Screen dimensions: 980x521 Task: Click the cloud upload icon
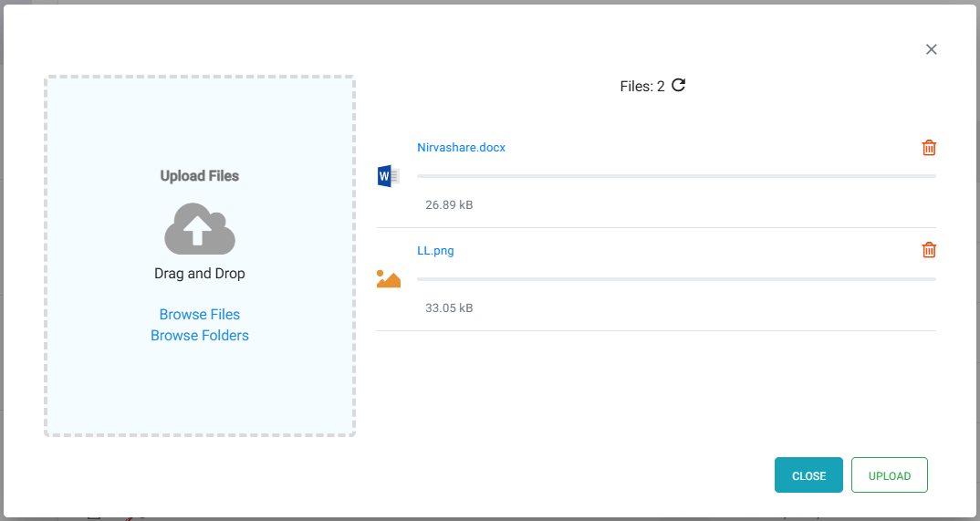pyautogui.click(x=200, y=228)
